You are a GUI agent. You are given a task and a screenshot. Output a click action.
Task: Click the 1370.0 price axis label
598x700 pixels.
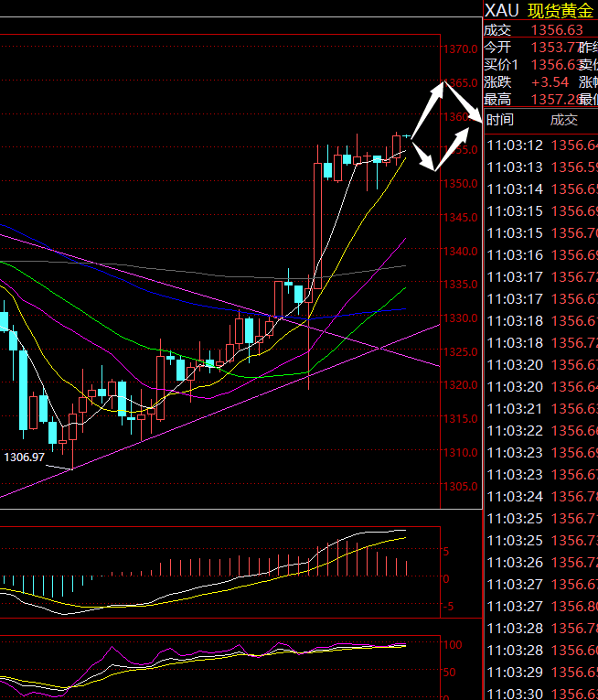460,49
